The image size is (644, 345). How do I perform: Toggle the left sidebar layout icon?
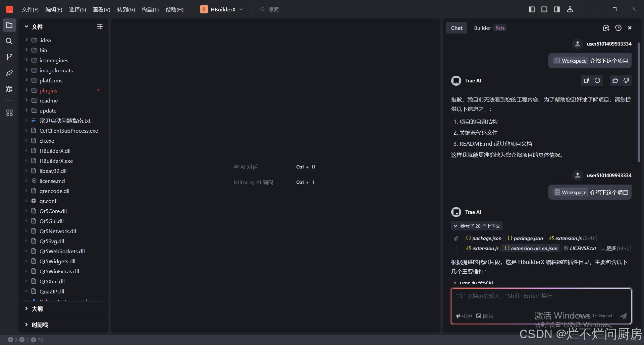[x=532, y=9]
